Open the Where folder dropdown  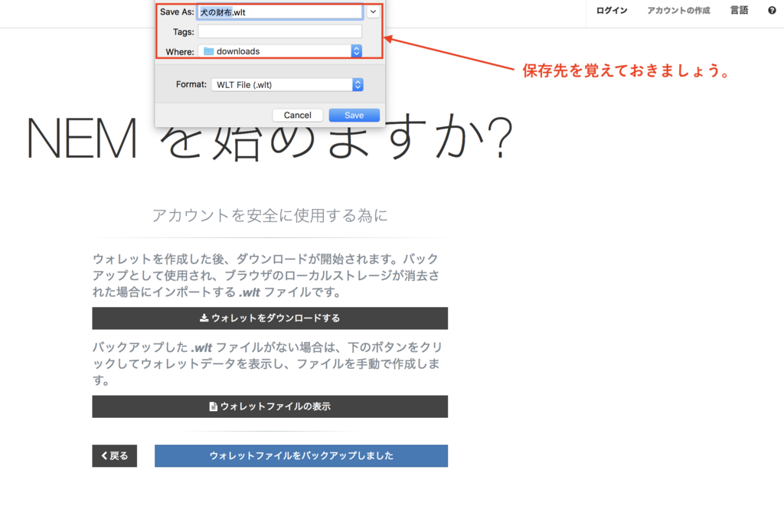(280, 51)
